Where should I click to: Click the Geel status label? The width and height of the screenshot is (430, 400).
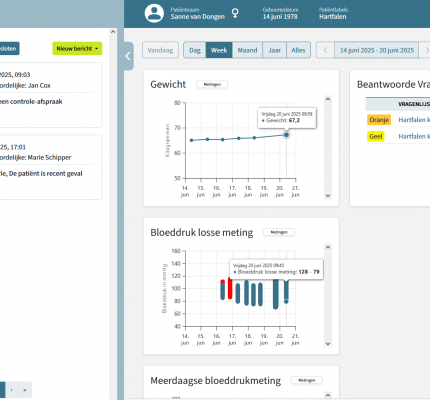coord(376,136)
